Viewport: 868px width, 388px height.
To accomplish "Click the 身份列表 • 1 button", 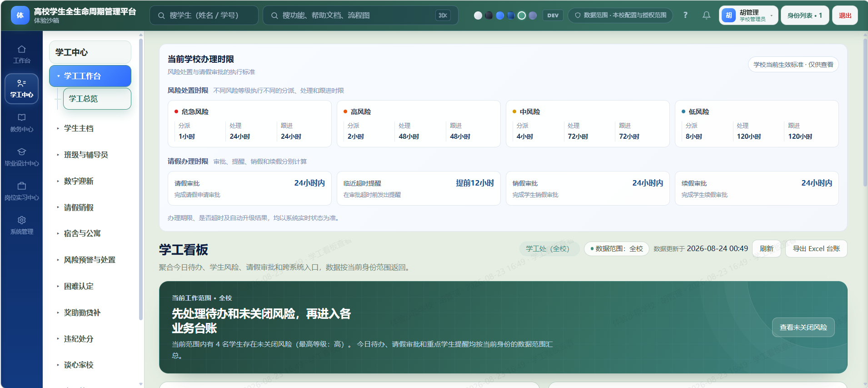I will pos(805,15).
